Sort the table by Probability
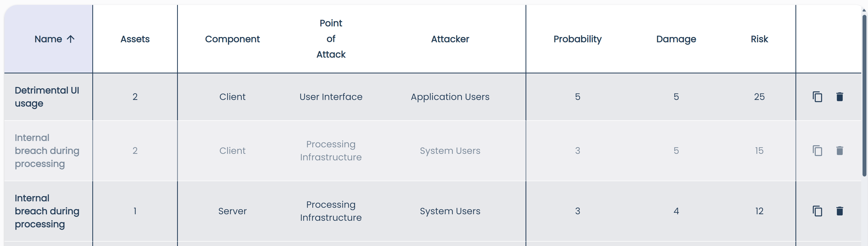This screenshot has width=868, height=246. point(578,39)
